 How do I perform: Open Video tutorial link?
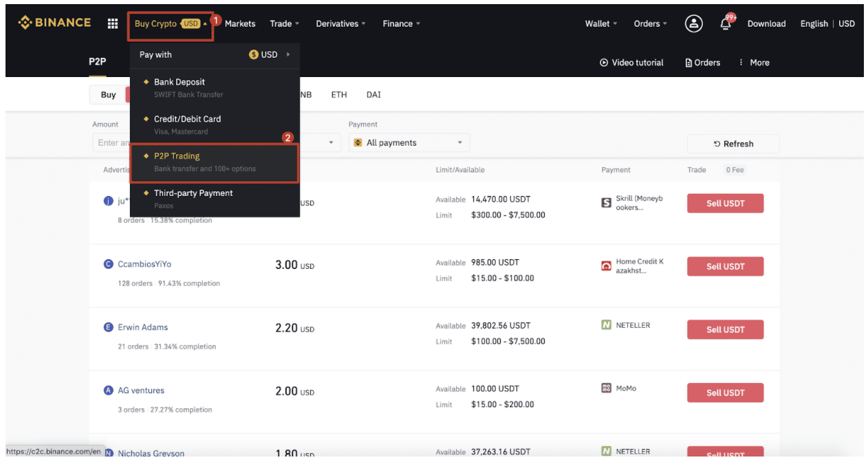pyautogui.click(x=631, y=63)
